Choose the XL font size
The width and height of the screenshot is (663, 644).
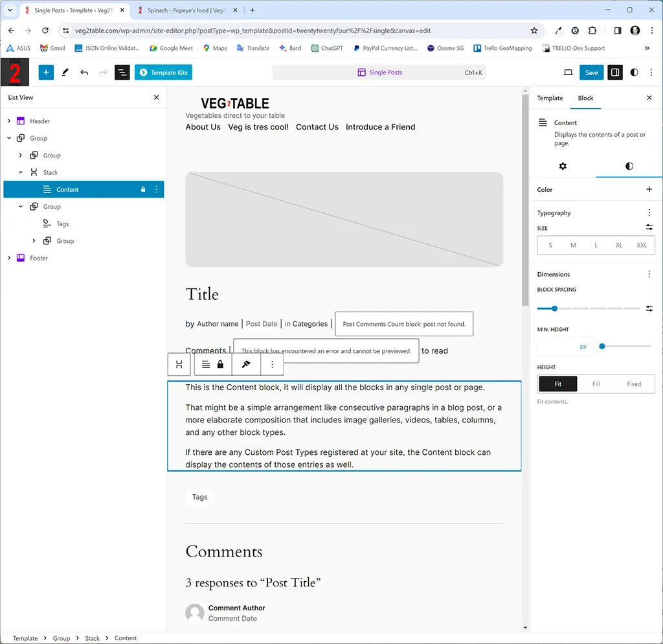[x=618, y=246]
